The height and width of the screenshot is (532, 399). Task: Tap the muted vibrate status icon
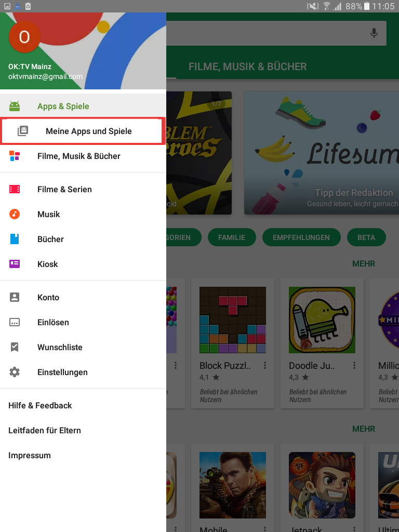(312, 6)
